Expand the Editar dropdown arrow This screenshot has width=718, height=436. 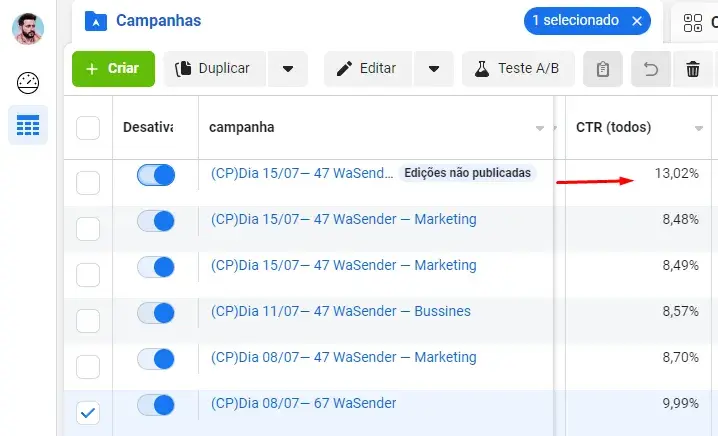(434, 69)
